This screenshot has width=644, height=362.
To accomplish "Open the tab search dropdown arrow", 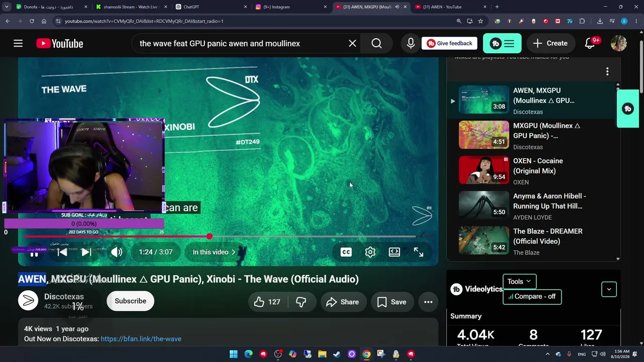I will pos(7,7).
